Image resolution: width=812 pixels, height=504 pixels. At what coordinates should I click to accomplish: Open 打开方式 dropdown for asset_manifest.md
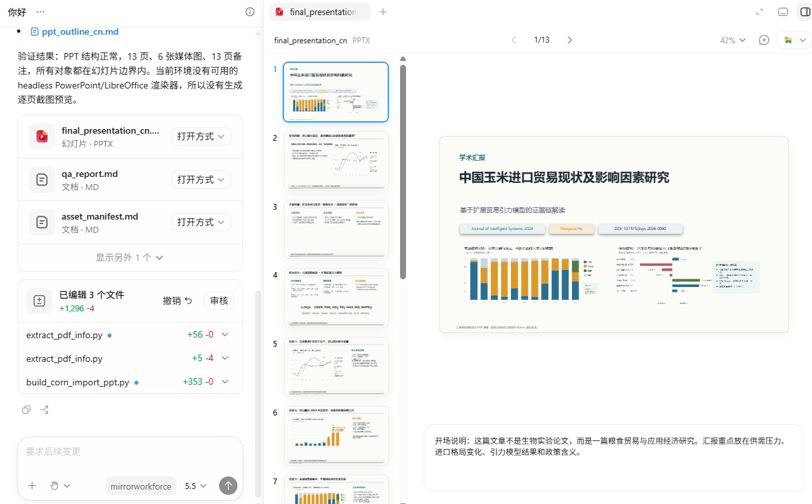(x=201, y=222)
